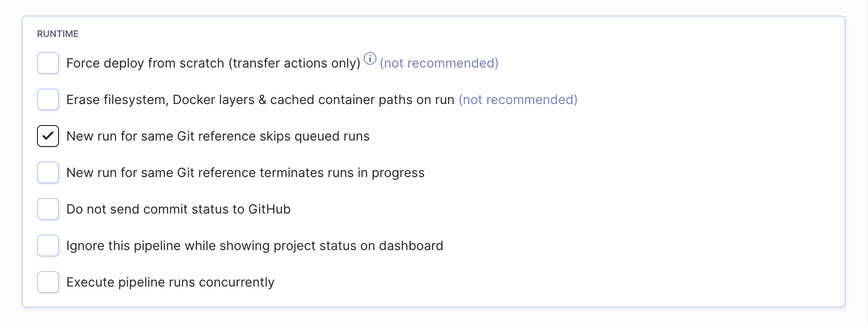Screen dimensions: 868x324
Task: Click the terminates runs in progress label text
Action: click(x=245, y=172)
